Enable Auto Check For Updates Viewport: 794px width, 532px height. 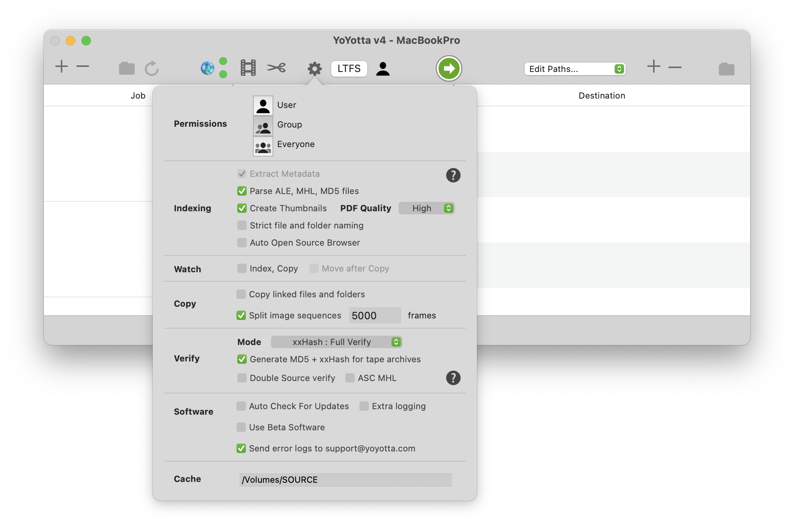pos(241,406)
